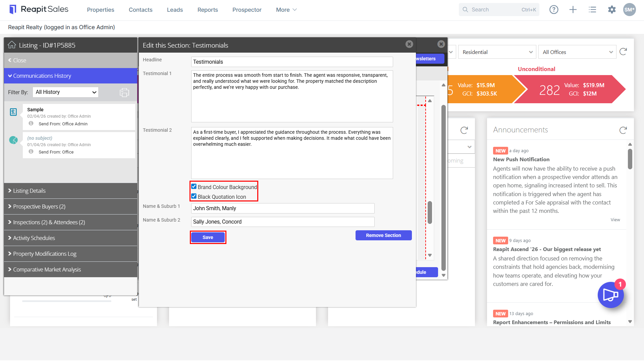The width and height of the screenshot is (644, 362).
Task: Click the Remove Section button
Action: pos(383,235)
